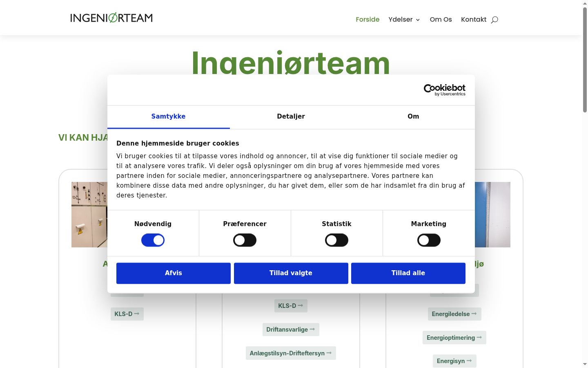Open the search magnifier icon
This screenshot has height=368, width=588.
pos(494,20)
